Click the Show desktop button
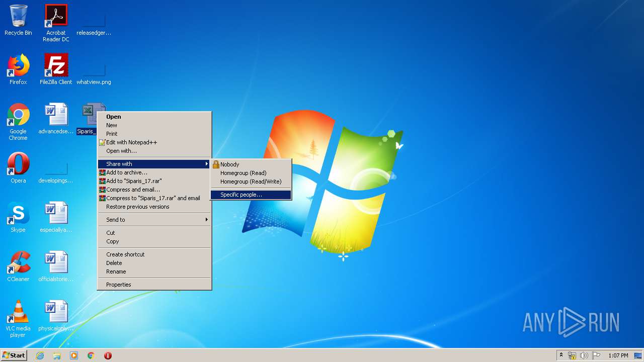This screenshot has width=644, height=362. pos(638,355)
